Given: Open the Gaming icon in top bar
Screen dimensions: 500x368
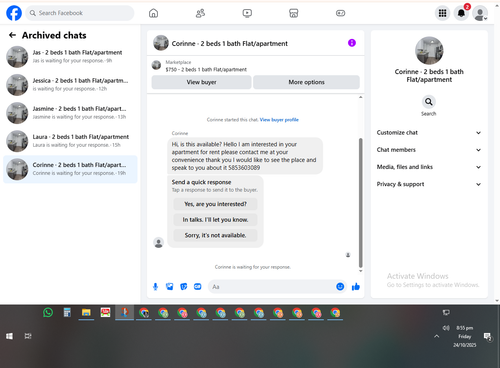Looking at the screenshot, I should click(x=340, y=13).
